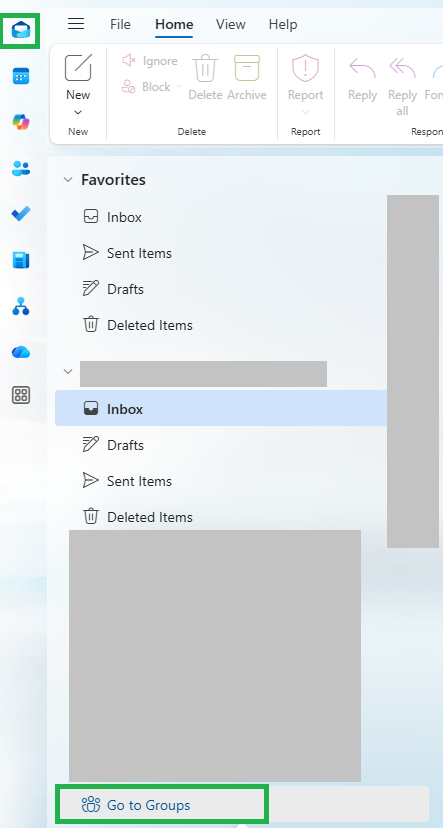The image size is (443, 828).
Task: Click the Ignore conversation button
Action: [x=150, y=61]
